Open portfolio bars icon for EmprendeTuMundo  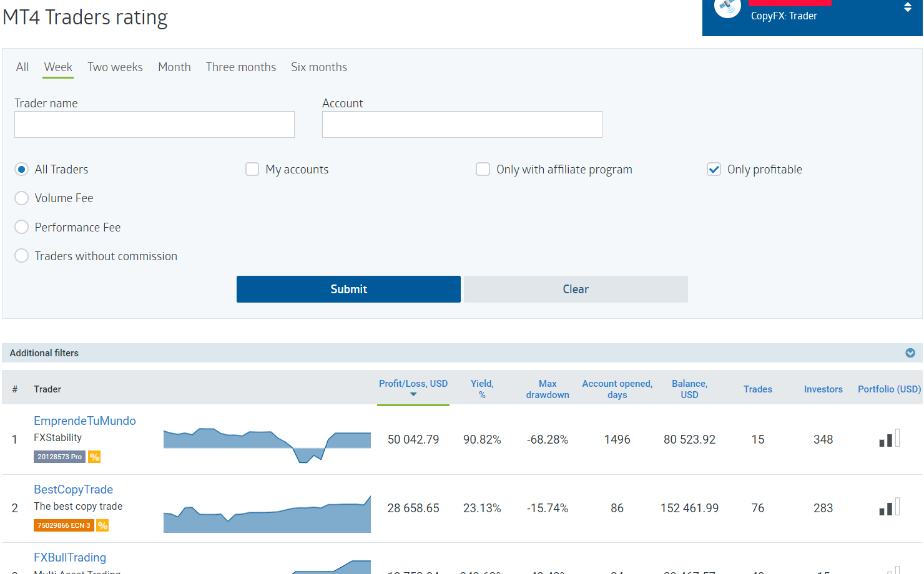point(890,438)
